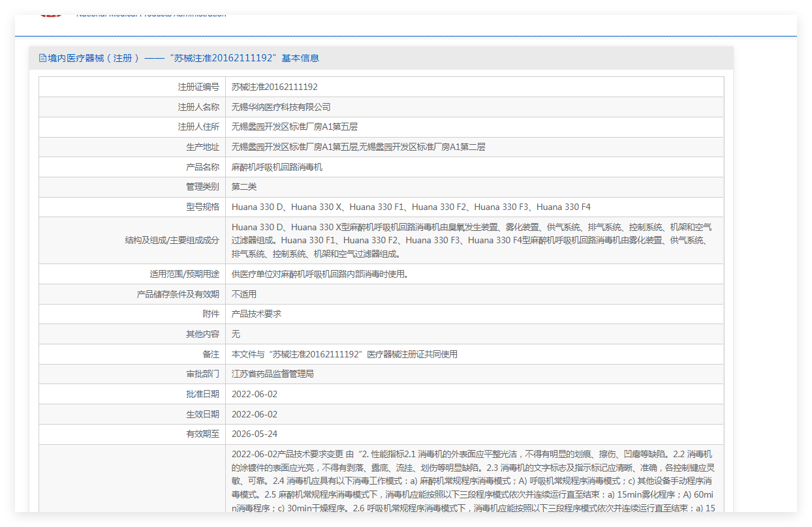This screenshot has width=812, height=527.
Task: Select product name 麻醉机呼吸机回路消毒机
Action: click(x=277, y=167)
